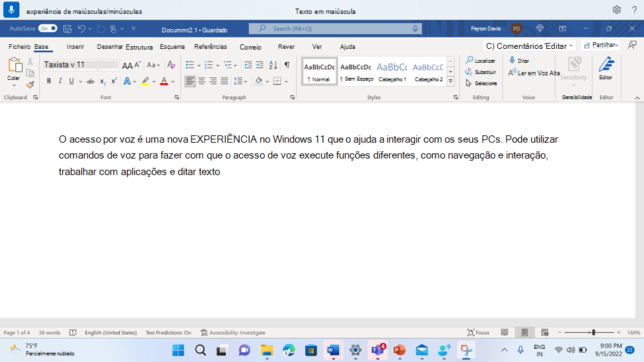Justify the paragraph text

point(225,81)
